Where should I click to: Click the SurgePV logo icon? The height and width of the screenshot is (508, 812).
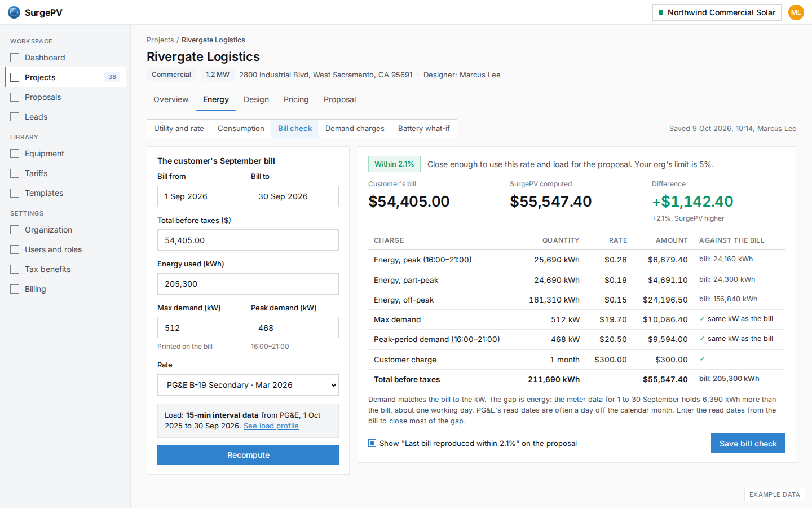click(14, 12)
